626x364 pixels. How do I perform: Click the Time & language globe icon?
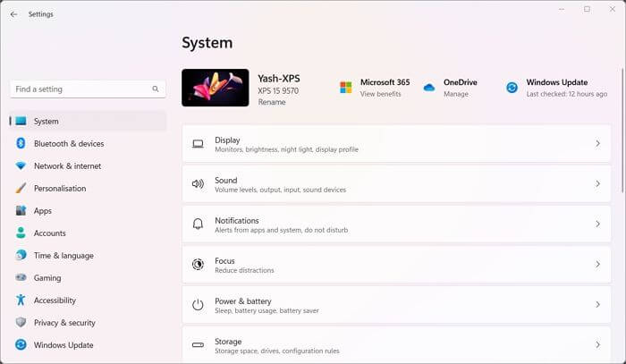[x=21, y=255]
